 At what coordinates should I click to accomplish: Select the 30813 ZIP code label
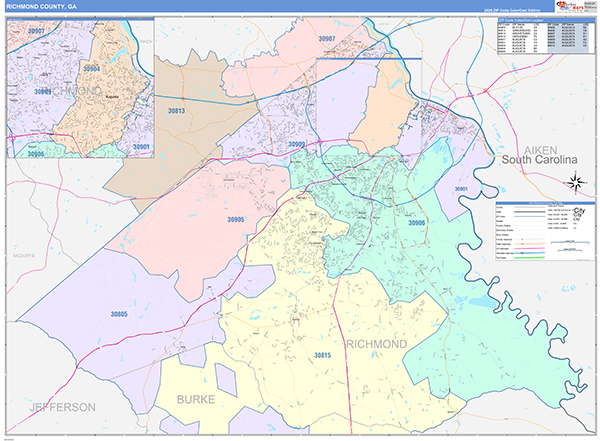click(x=176, y=111)
